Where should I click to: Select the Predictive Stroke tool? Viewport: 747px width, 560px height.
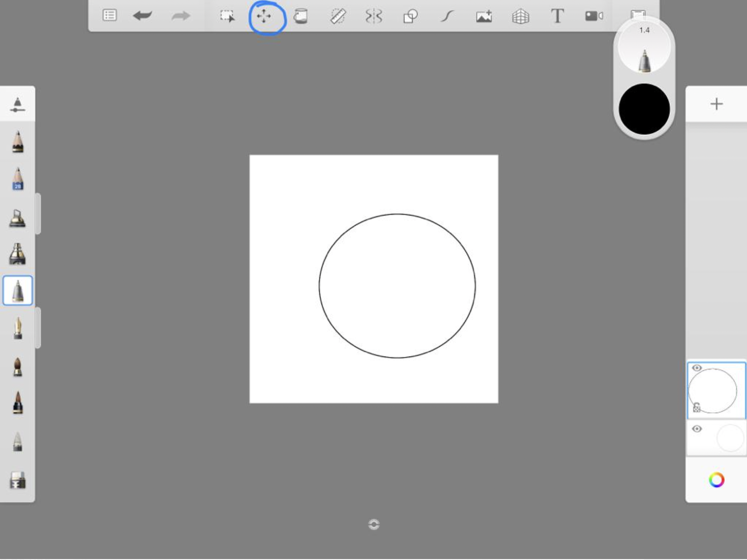(447, 17)
